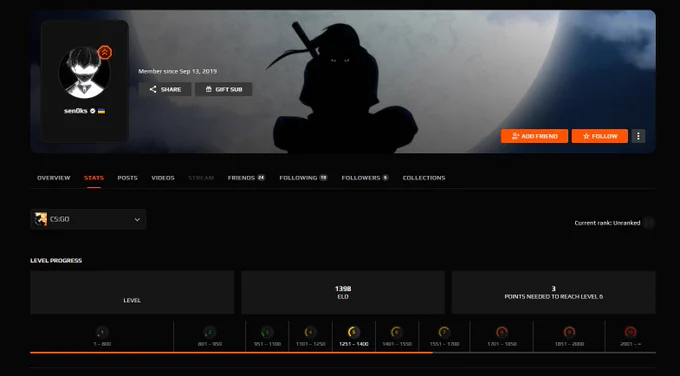Image resolution: width=680 pixels, height=376 pixels.
Task: Click the level 7 icon (1551 – 1700)
Action: pos(444,333)
